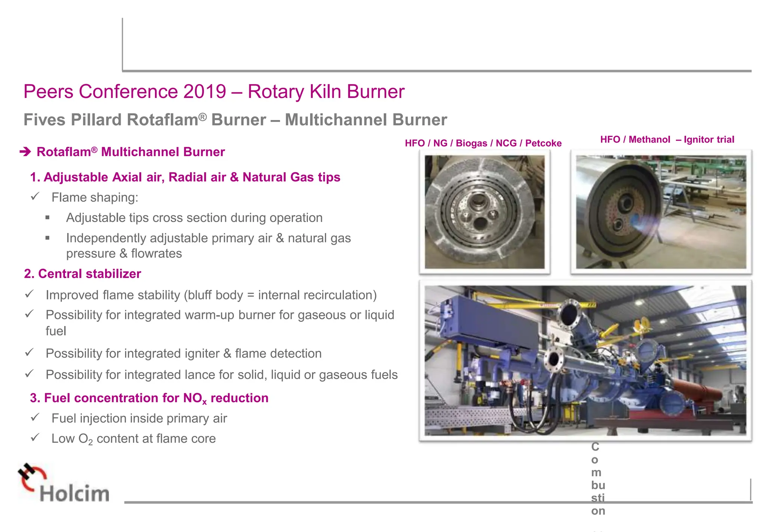This screenshot has height=532, width=769.
Task: Open the burner tip close-up photo
Action: click(x=484, y=212)
